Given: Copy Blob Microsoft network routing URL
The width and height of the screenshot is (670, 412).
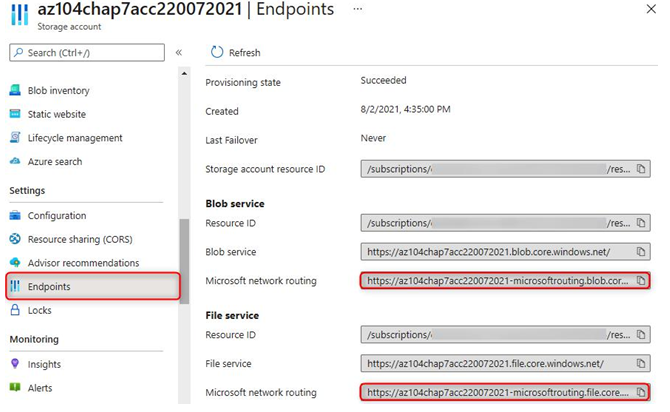Looking at the screenshot, I should pos(641,281).
